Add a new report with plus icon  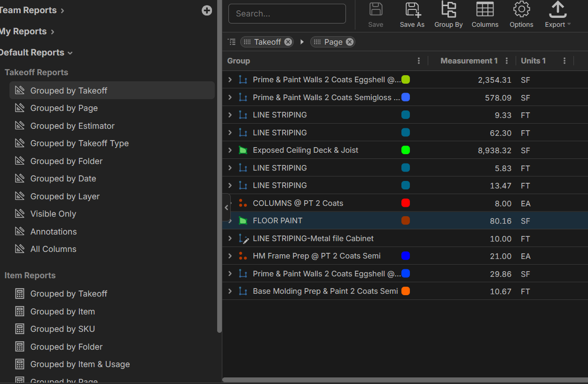(207, 10)
